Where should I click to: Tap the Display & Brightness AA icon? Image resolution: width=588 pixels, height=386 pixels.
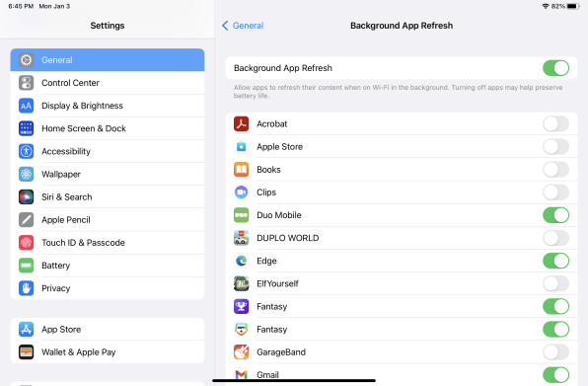27,106
